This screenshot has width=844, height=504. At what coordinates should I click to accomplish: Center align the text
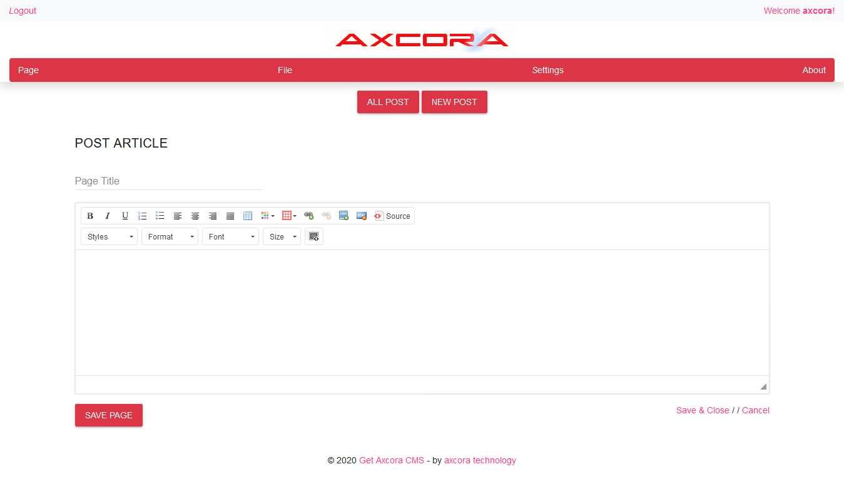click(195, 216)
